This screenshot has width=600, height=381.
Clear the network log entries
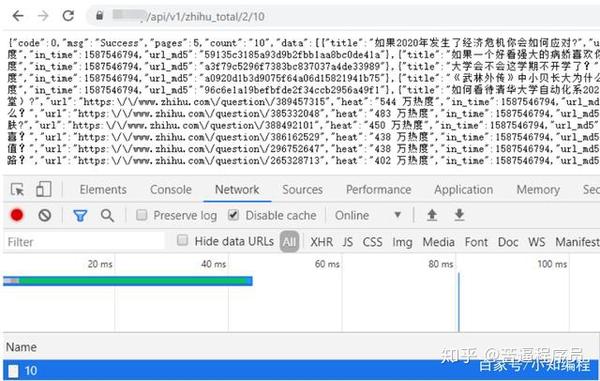click(x=45, y=216)
